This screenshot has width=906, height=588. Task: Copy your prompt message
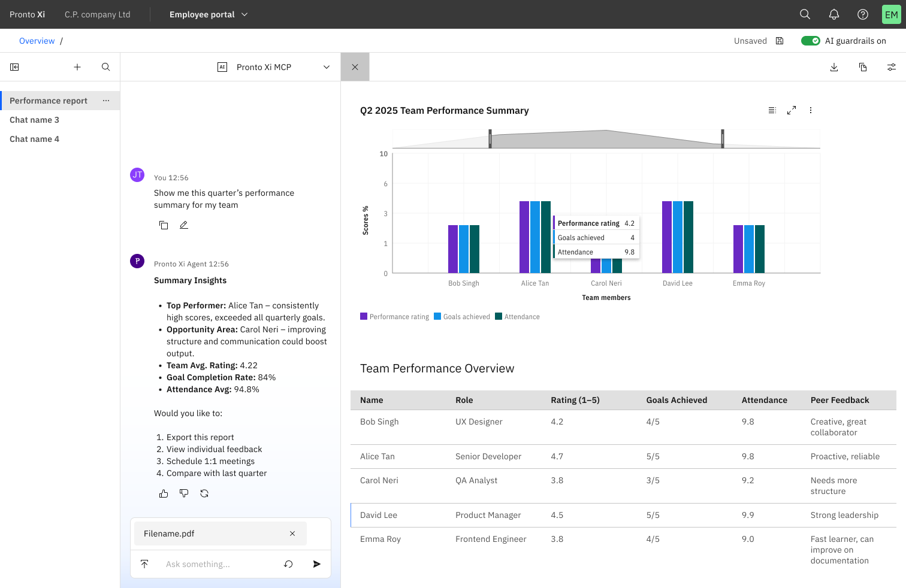[164, 225]
